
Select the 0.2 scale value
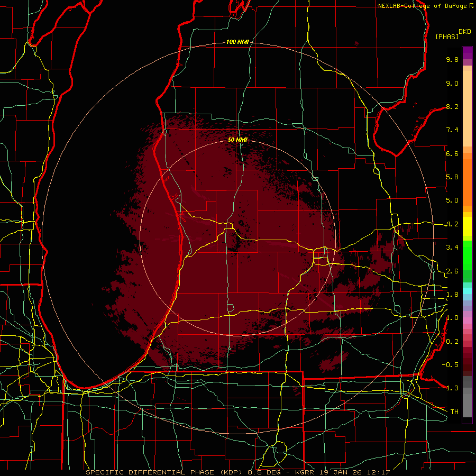(452, 342)
